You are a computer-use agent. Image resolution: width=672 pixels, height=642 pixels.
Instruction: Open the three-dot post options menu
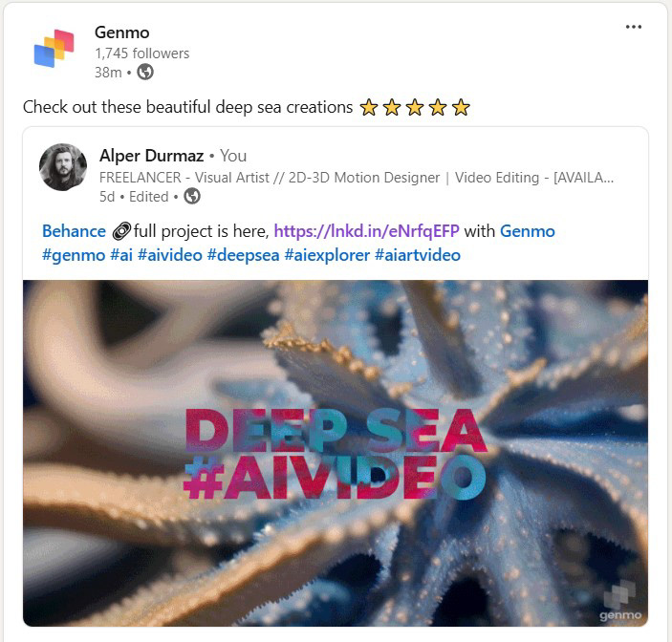pos(634,27)
